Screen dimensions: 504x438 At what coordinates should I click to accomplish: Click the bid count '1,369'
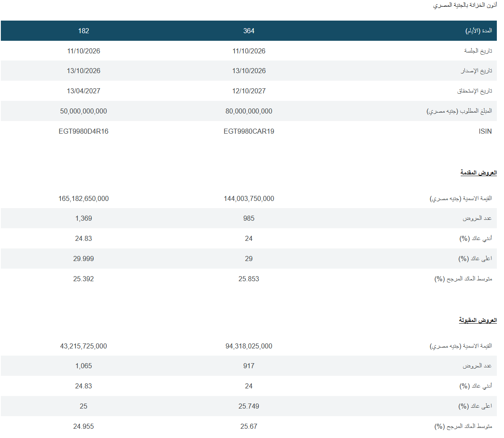pos(84,219)
